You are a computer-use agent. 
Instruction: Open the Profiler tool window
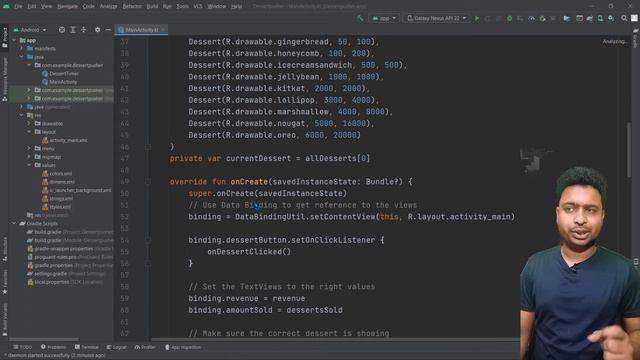pos(145,347)
